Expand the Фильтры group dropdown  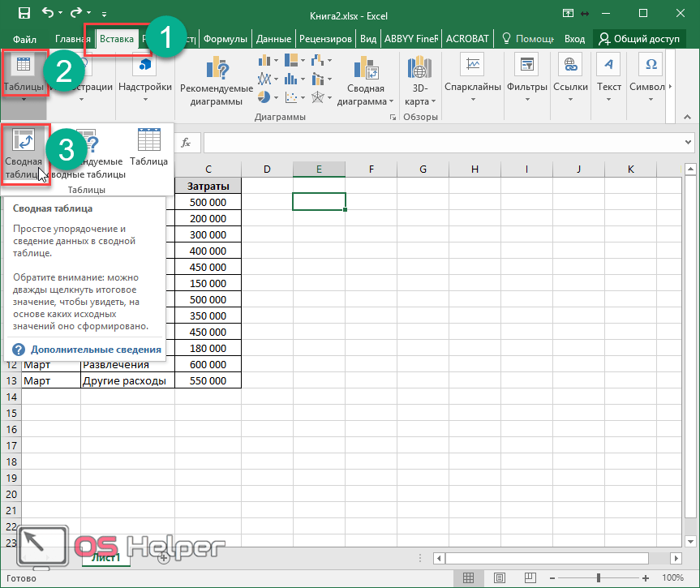(x=527, y=98)
